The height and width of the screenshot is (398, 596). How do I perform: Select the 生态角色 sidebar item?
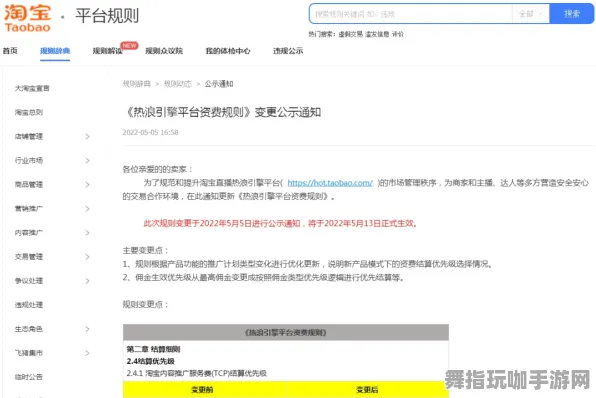tap(29, 329)
